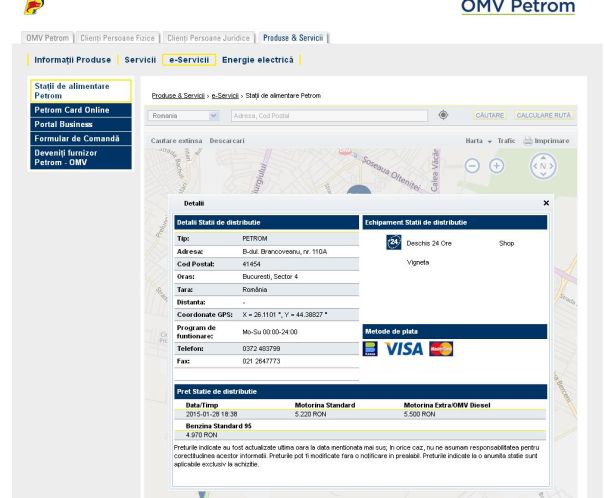Open Petrom Card Online sidebar item
The height and width of the screenshot is (498, 605).
[x=81, y=110]
